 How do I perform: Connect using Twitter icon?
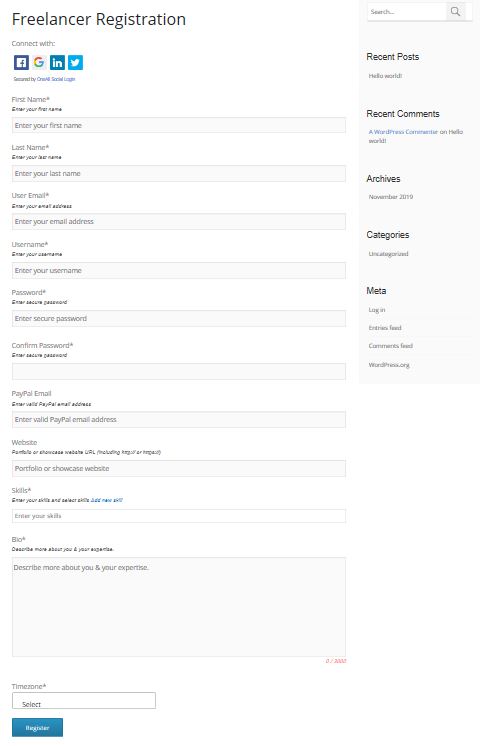(x=75, y=62)
